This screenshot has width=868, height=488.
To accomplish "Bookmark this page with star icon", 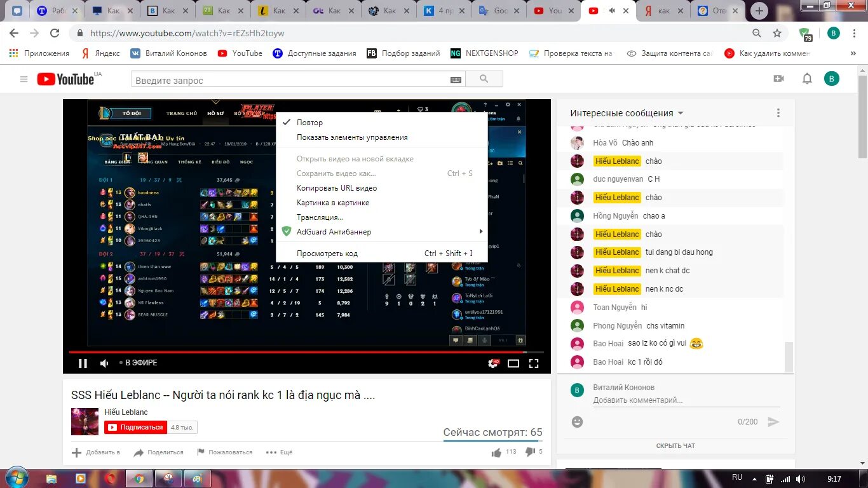I will [776, 33].
